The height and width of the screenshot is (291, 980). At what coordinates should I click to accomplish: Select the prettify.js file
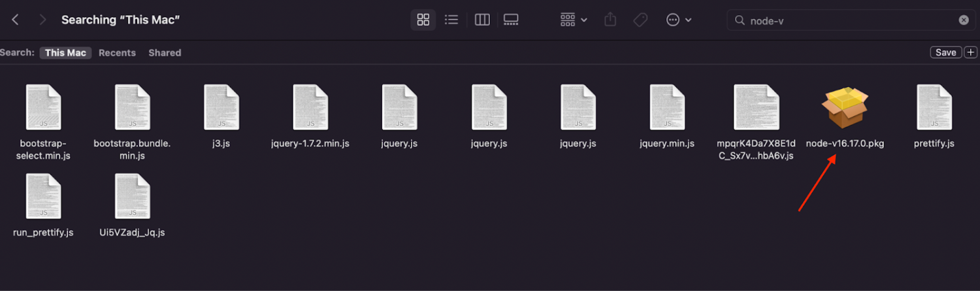934,108
